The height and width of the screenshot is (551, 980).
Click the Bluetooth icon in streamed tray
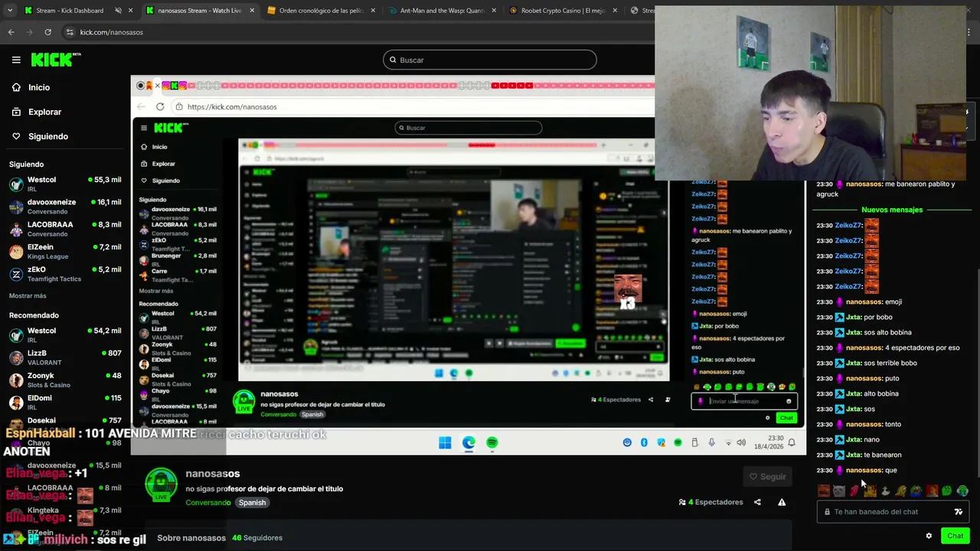pos(644,442)
